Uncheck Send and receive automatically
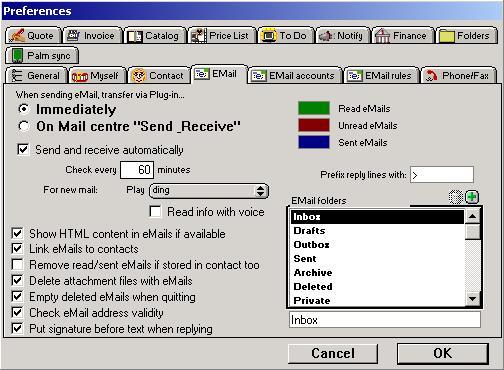 [x=23, y=149]
